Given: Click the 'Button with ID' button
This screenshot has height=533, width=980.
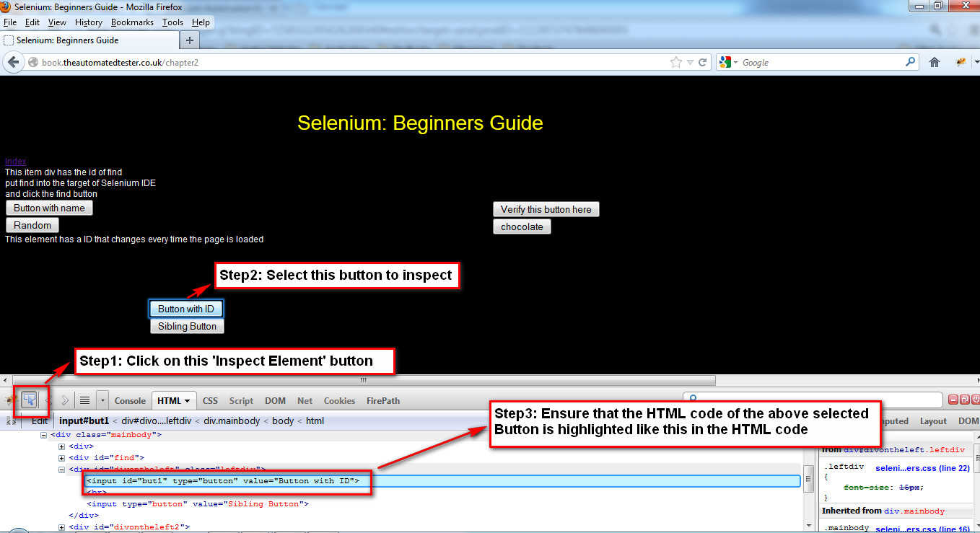Looking at the screenshot, I should (185, 309).
